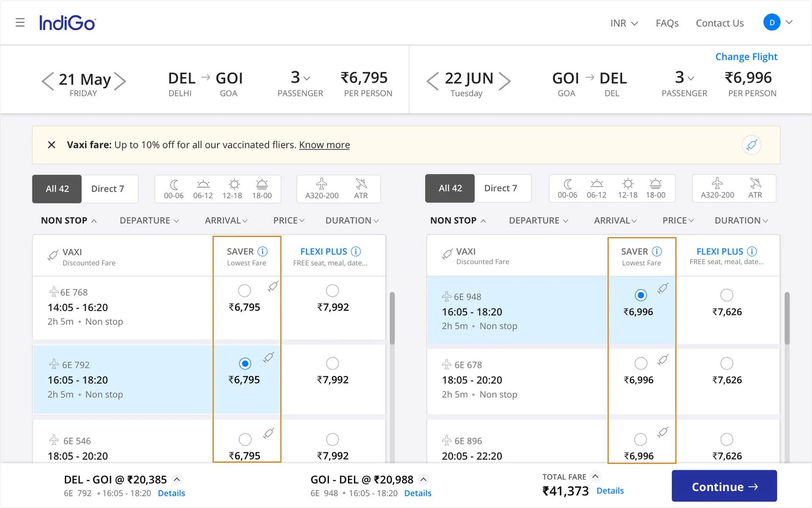Viewport: 812px width, 508px height.
Task: Select Saver ₹6,795 for flight 6E 792
Action: click(245, 364)
